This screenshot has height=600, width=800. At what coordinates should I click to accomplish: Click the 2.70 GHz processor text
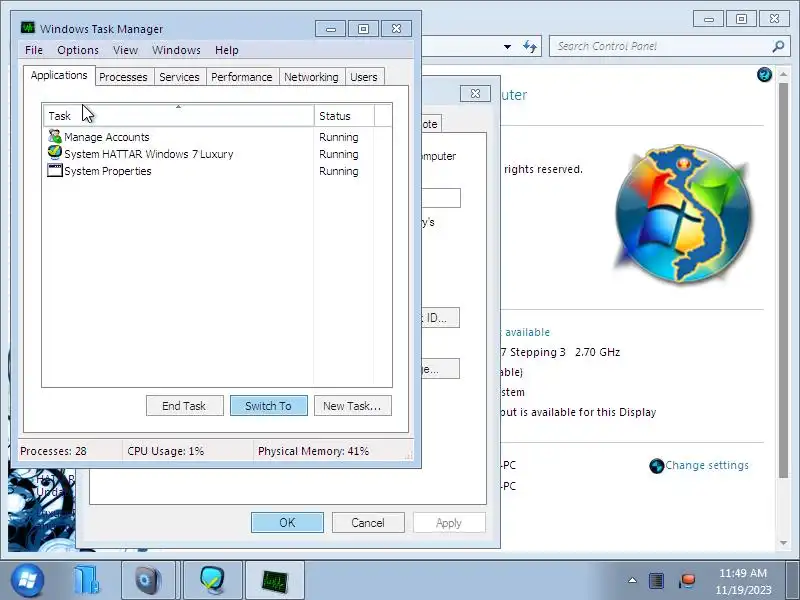[x=597, y=352]
